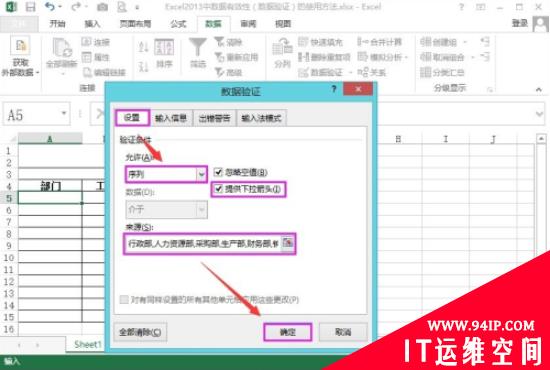
Task: Click the OK (确定) button
Action: pyautogui.click(x=288, y=332)
